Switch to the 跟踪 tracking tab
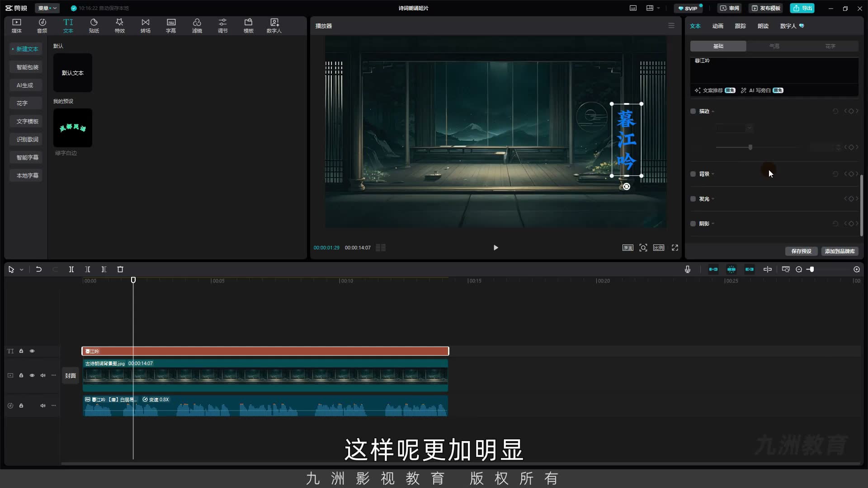Screen dimensions: 868x488 pyautogui.click(x=741, y=26)
